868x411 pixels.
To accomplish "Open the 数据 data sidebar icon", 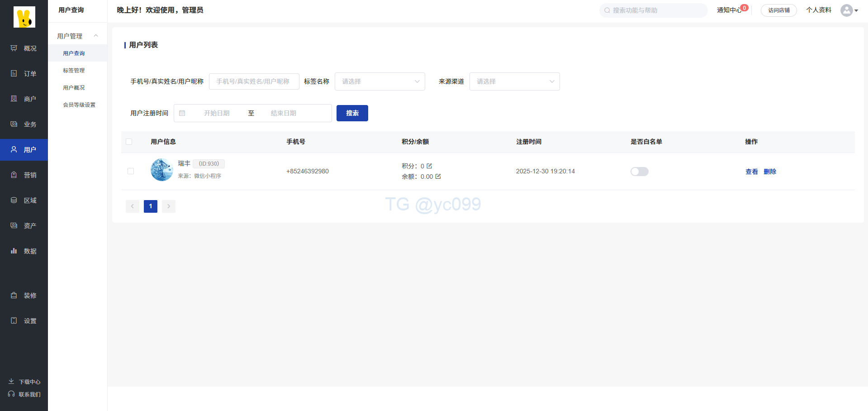I will [14, 251].
